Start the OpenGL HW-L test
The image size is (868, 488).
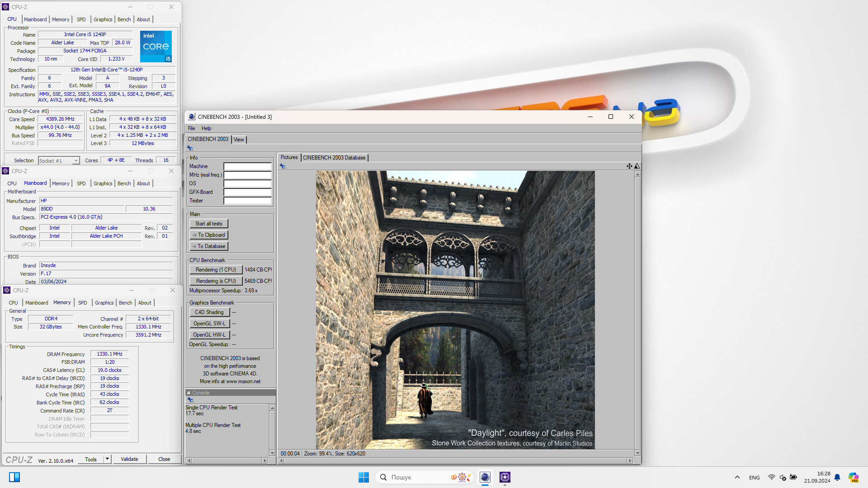click(210, 335)
